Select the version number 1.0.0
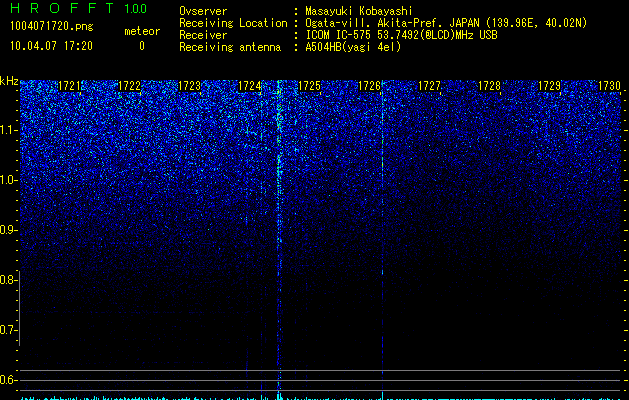Viewport: 629px width, 400px height. tap(135, 8)
